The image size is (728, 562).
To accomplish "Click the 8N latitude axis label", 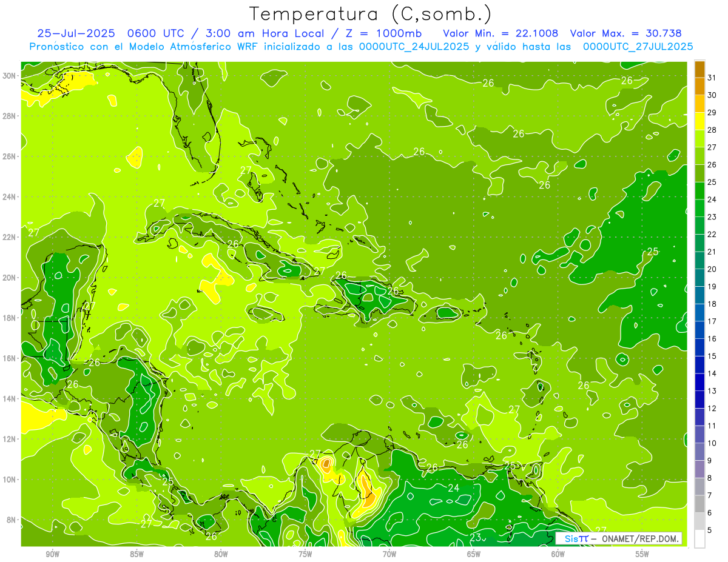I will (x=12, y=520).
